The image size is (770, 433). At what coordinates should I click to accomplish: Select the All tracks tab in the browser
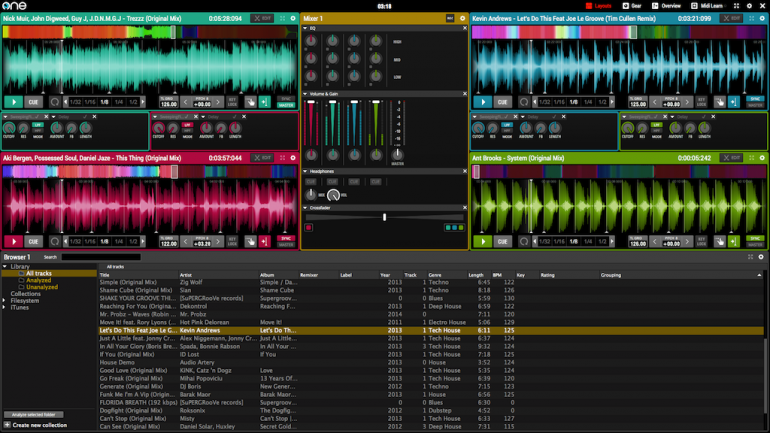tap(115, 267)
